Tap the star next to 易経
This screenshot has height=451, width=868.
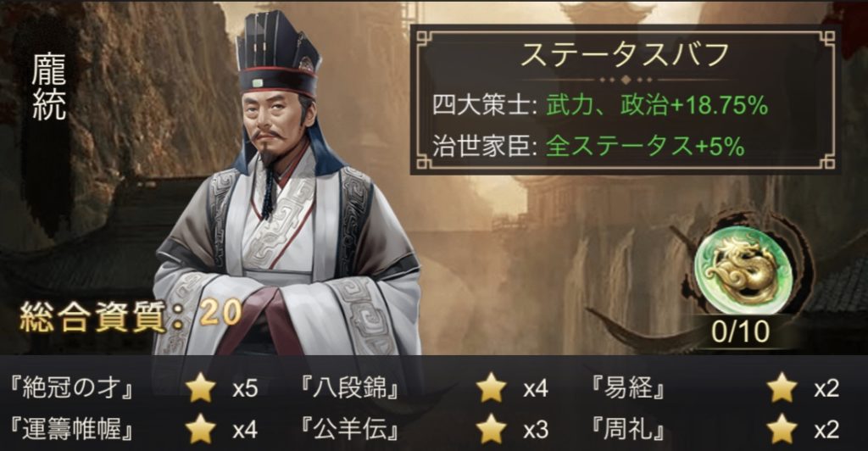[x=782, y=387]
